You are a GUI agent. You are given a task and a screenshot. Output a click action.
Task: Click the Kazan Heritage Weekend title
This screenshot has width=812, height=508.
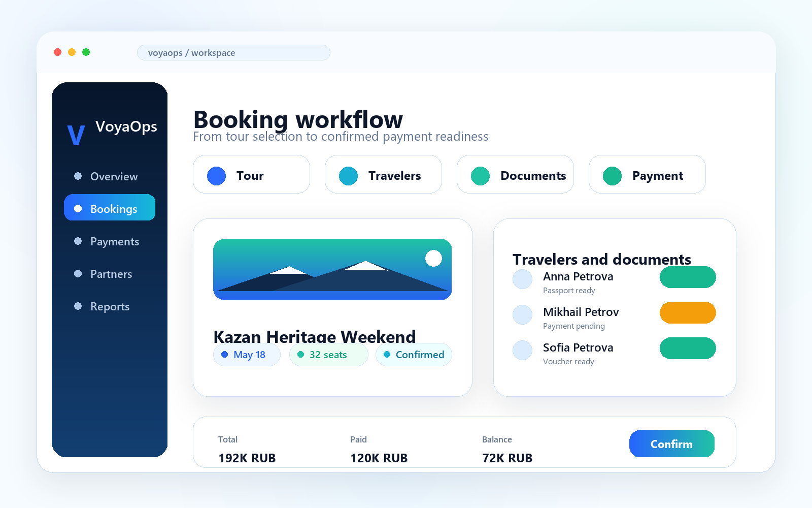[x=315, y=336]
